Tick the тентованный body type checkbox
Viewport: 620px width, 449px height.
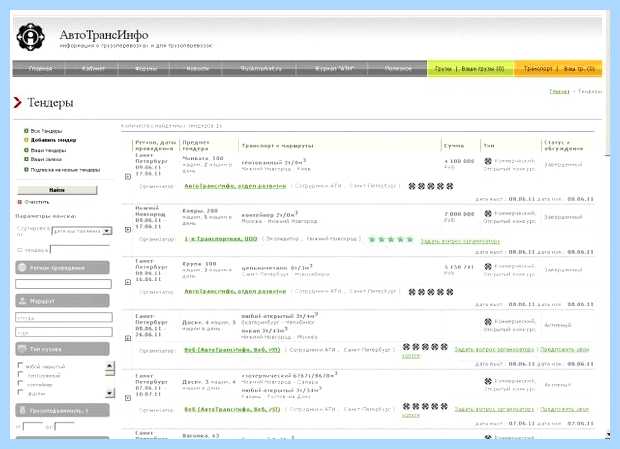[20, 374]
